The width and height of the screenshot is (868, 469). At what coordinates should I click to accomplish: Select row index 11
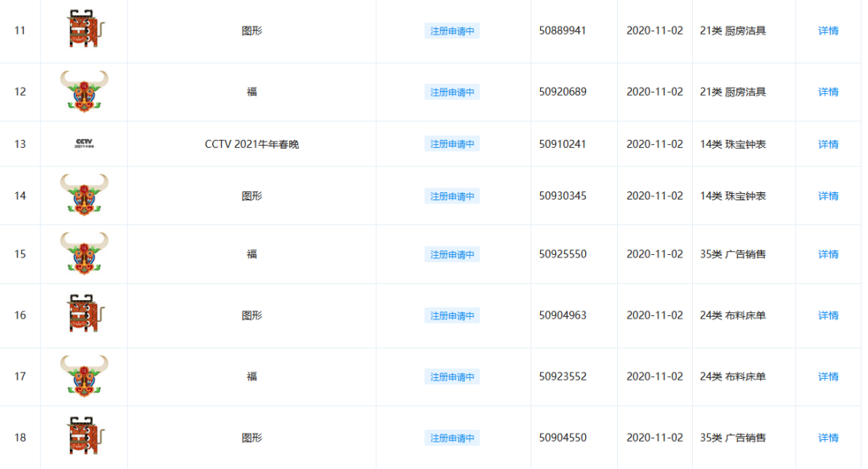pyautogui.click(x=20, y=31)
